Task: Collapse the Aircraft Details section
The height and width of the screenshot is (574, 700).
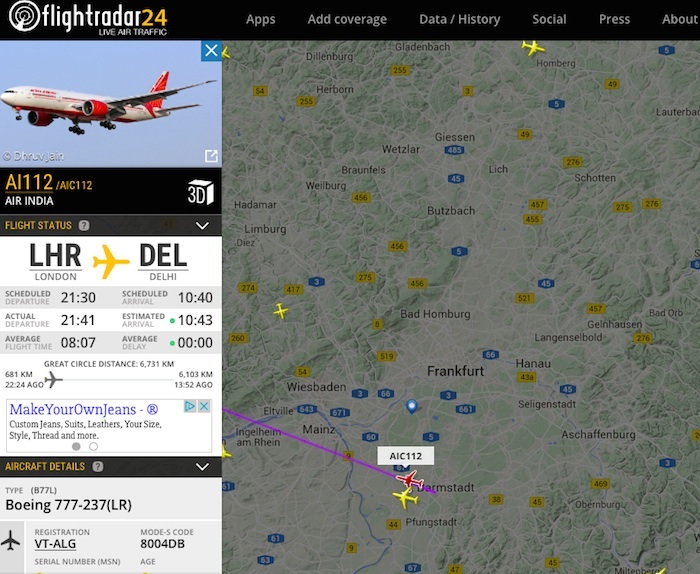Action: pos(202,466)
